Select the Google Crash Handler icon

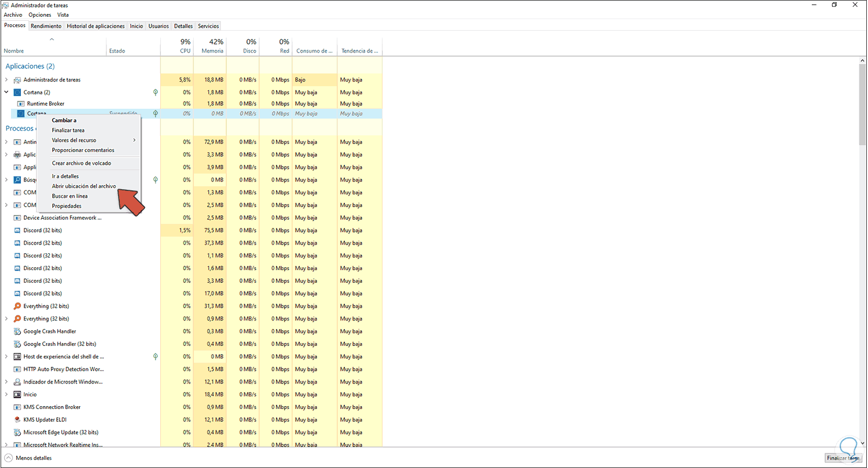(x=17, y=331)
